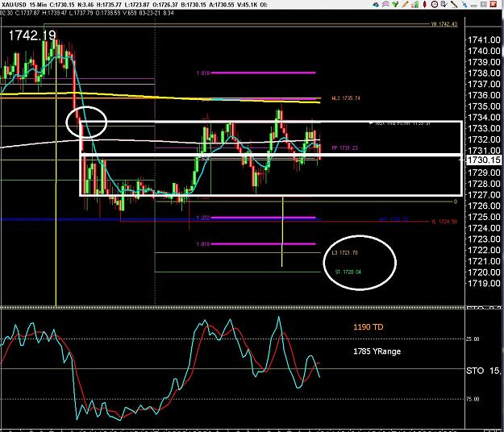Click the header H:1735.77 high value

click(110, 5)
